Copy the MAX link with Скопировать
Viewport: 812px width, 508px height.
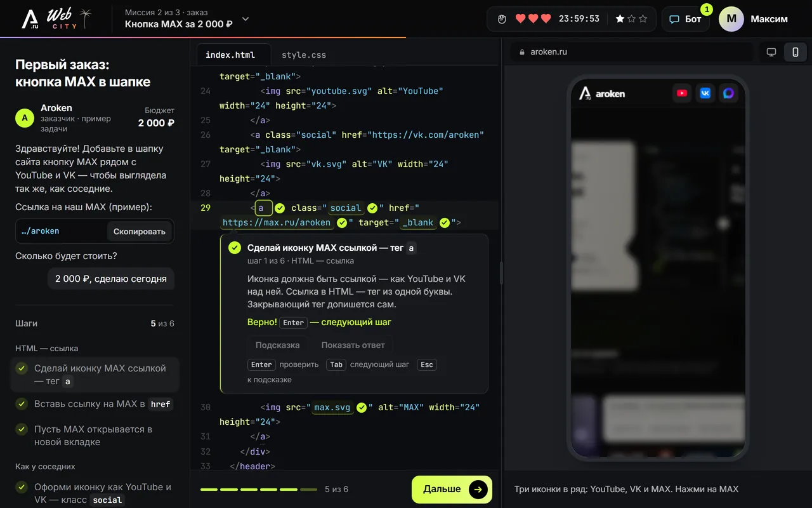click(140, 231)
